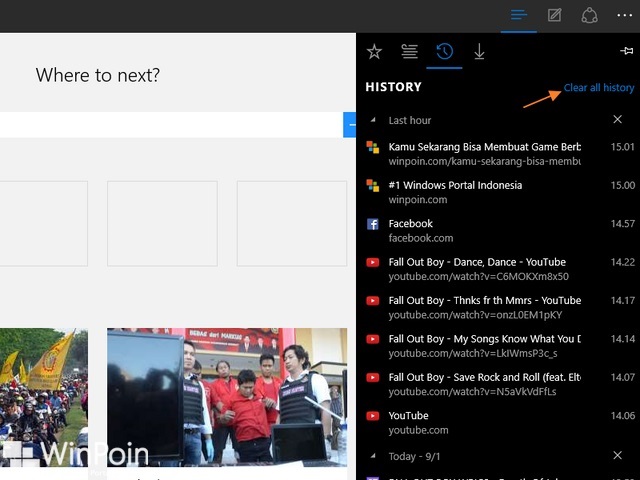Click YouTube favicon beside Thnks fr th Mmrs

tap(373, 301)
